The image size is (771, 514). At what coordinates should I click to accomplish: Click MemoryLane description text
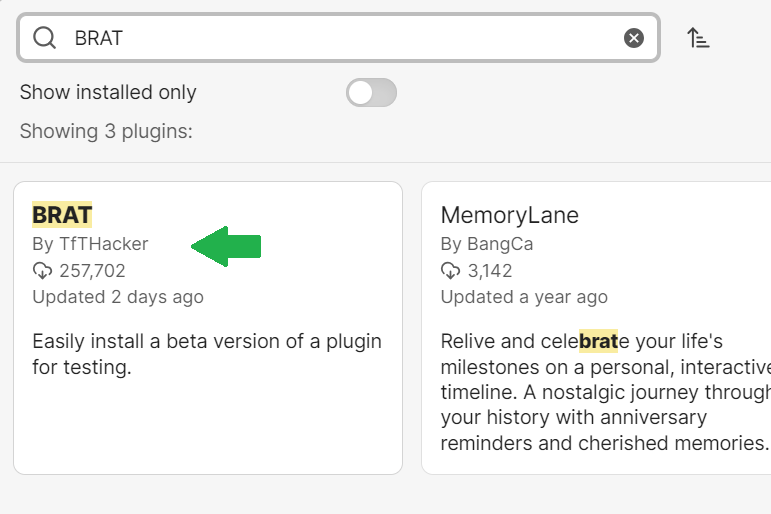[x=606, y=392]
